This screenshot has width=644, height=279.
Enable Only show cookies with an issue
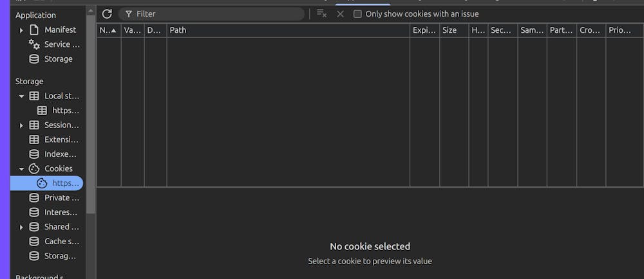coord(358,14)
